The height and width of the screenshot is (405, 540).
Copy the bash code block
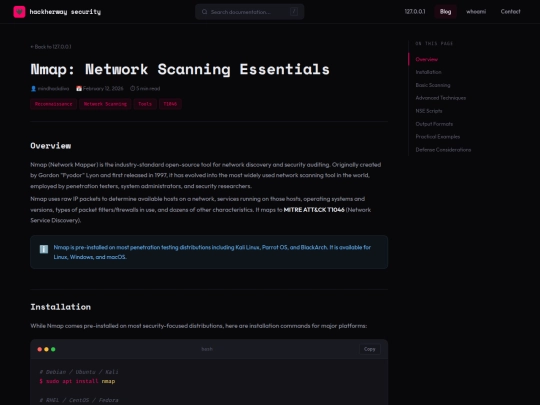[x=370, y=349]
